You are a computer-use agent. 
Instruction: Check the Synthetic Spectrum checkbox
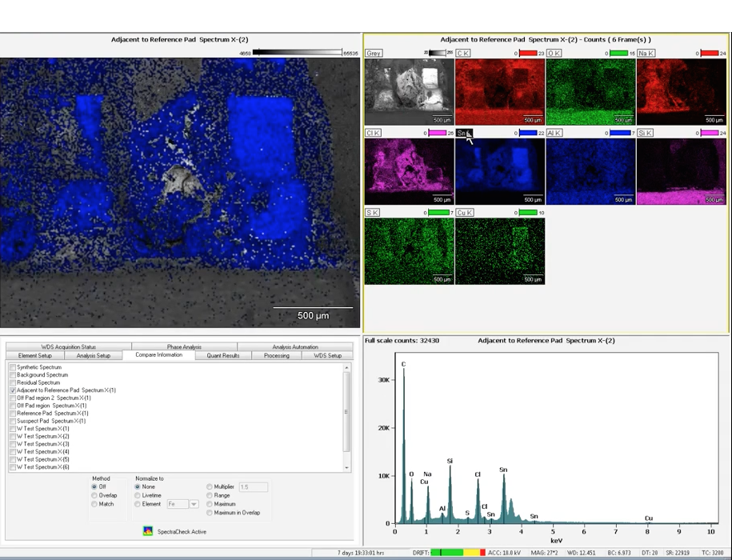click(x=13, y=367)
